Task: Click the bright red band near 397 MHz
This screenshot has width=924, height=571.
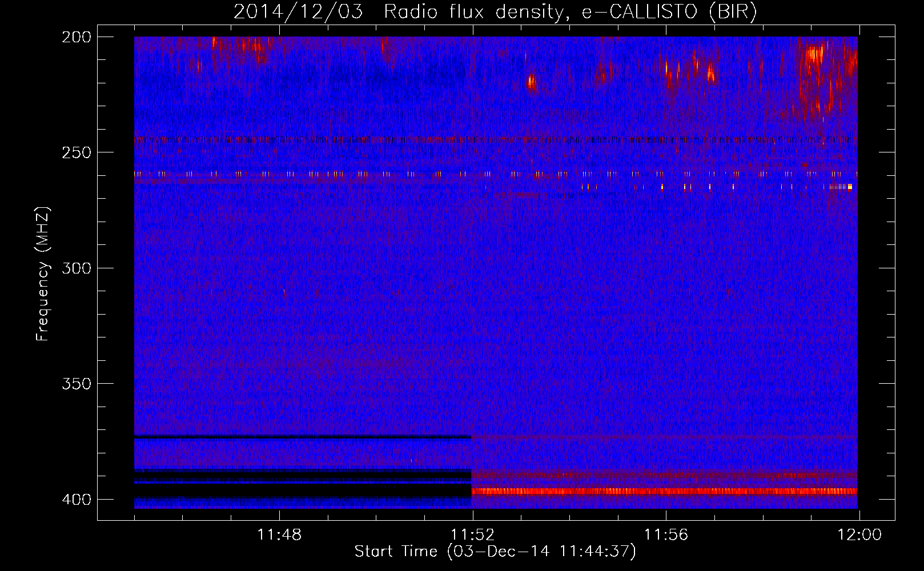Action: [664, 491]
